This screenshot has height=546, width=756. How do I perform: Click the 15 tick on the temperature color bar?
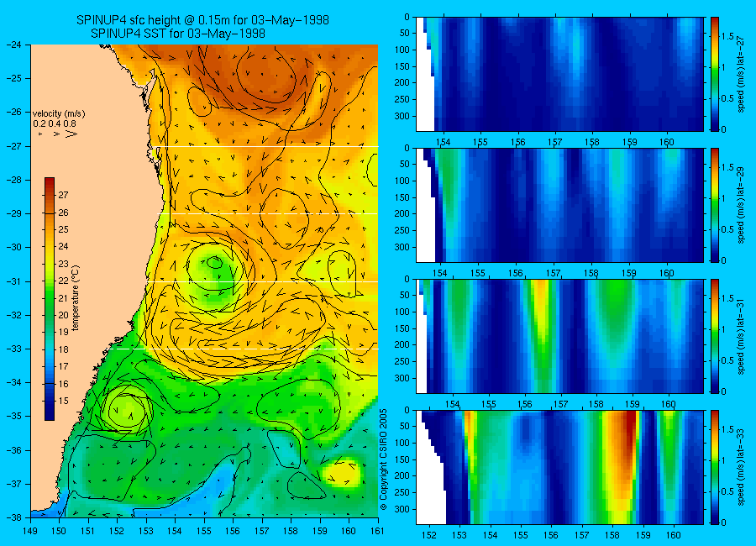pyautogui.click(x=63, y=401)
